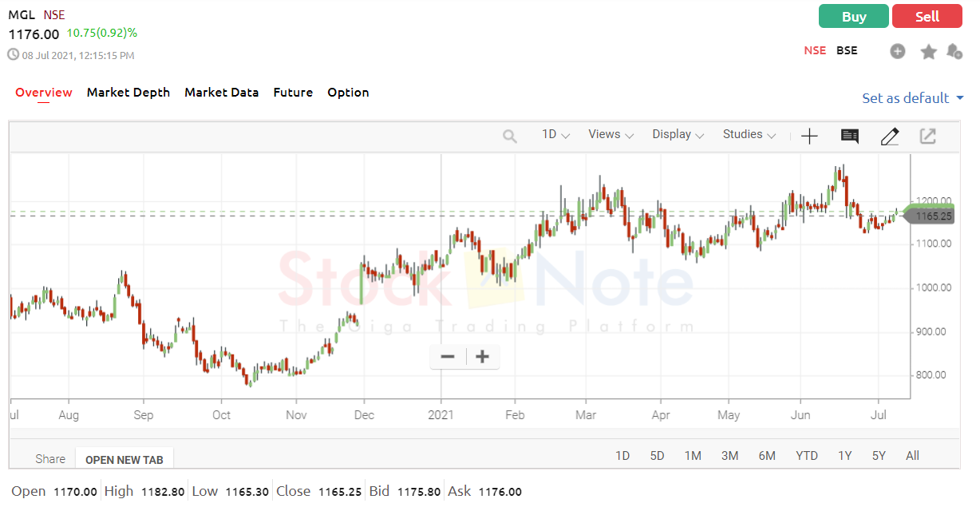
Task: Add MGL using the plus circle icon
Action: coord(898,51)
